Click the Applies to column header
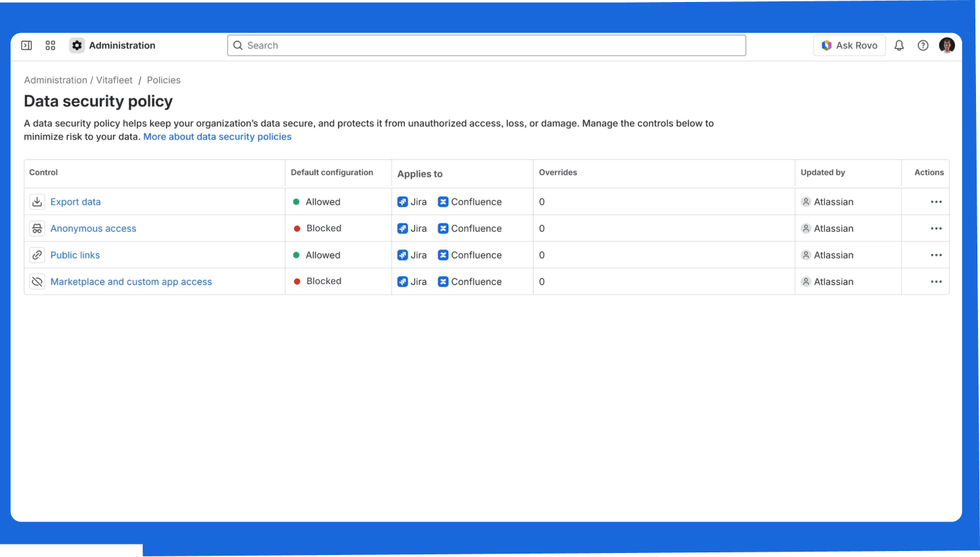 [420, 174]
